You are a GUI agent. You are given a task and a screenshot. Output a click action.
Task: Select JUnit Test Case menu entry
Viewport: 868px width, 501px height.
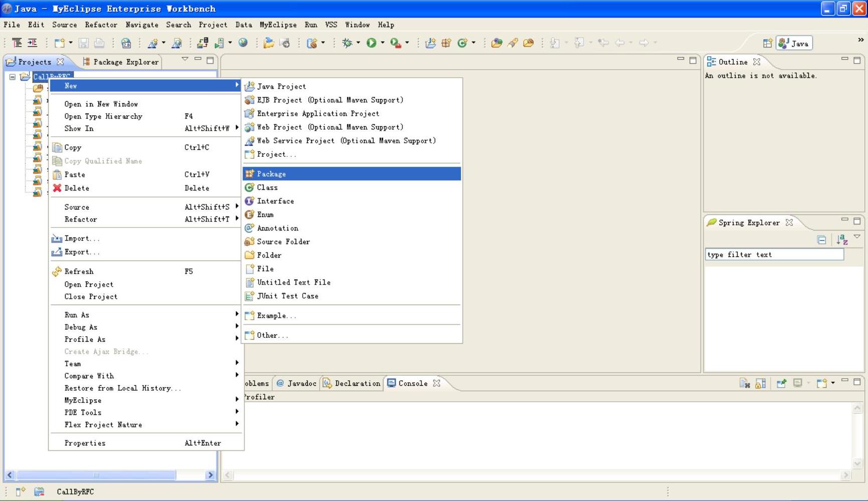click(x=352, y=296)
